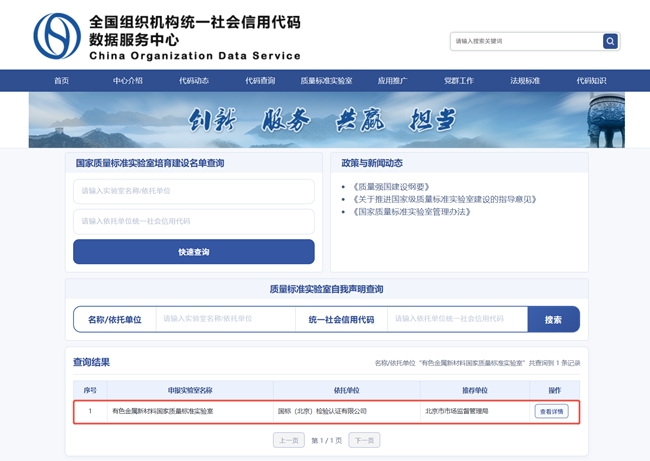Select 代码查询 in the navigation bar

[x=260, y=81]
